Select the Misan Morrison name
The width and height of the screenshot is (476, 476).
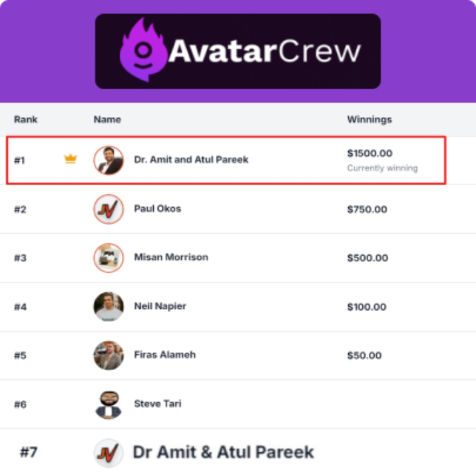171,257
